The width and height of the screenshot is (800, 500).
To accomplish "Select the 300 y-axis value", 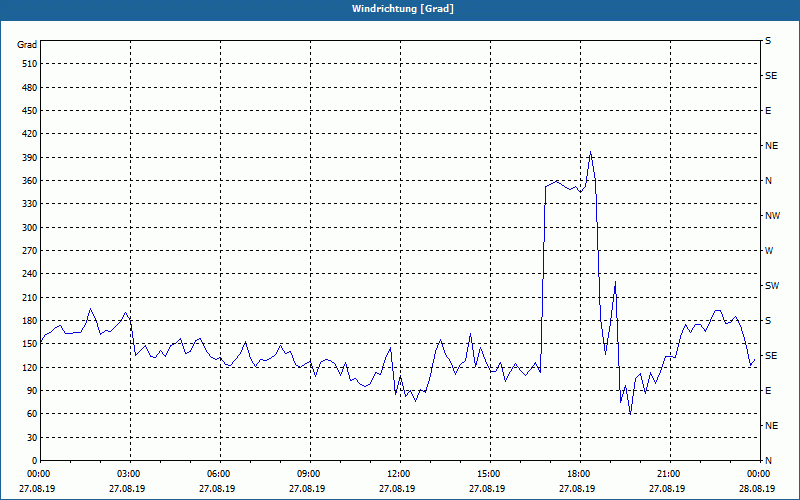I will (30, 228).
